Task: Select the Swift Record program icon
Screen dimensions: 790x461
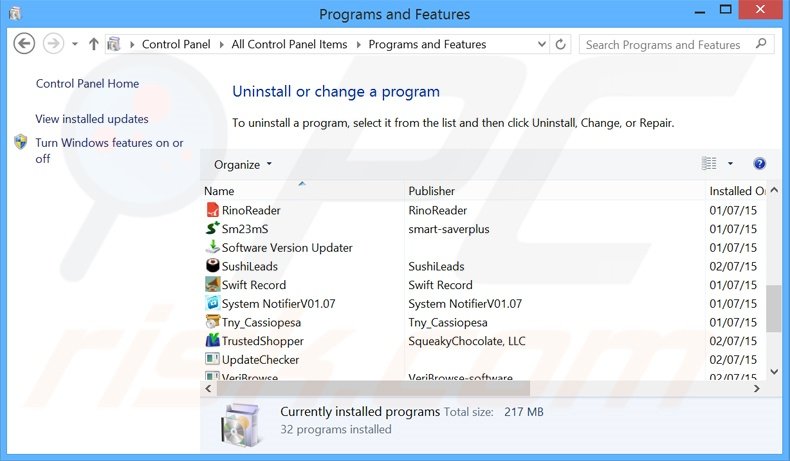Action: click(213, 284)
